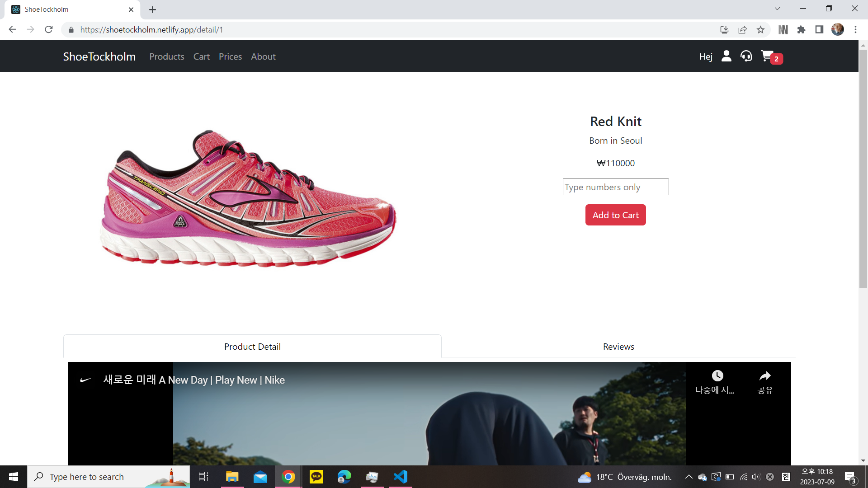Reload the page with refresh icon

pos(49,29)
